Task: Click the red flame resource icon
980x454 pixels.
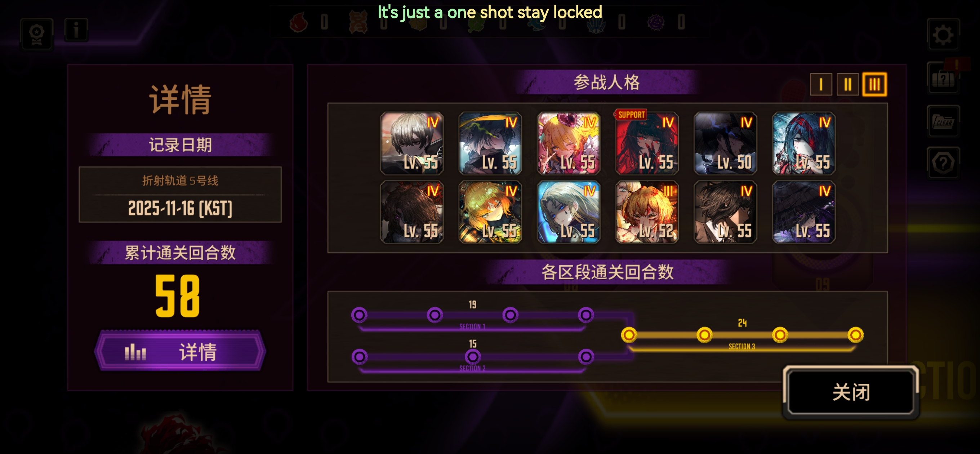Action: tap(299, 22)
